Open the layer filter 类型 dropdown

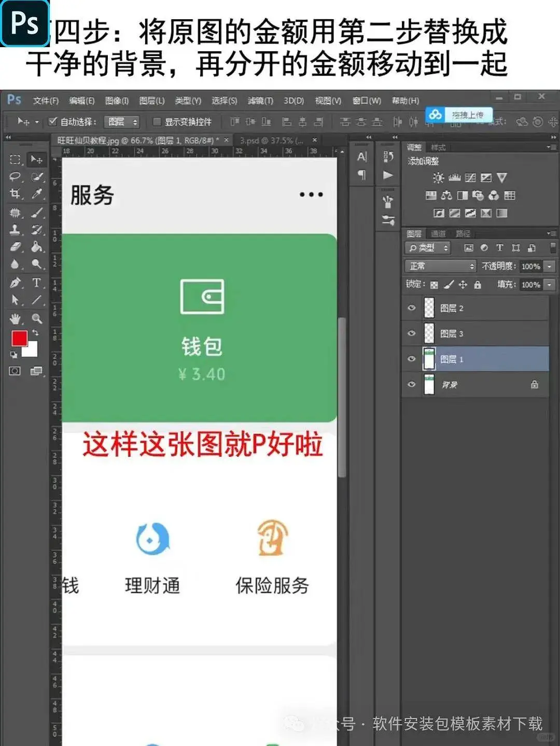click(428, 248)
